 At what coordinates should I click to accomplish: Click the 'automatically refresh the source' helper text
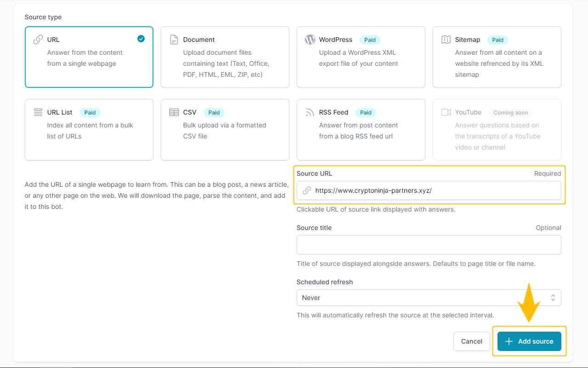pos(396,315)
